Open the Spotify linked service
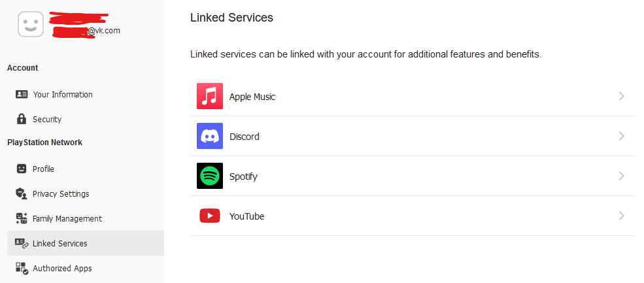 pyautogui.click(x=244, y=176)
